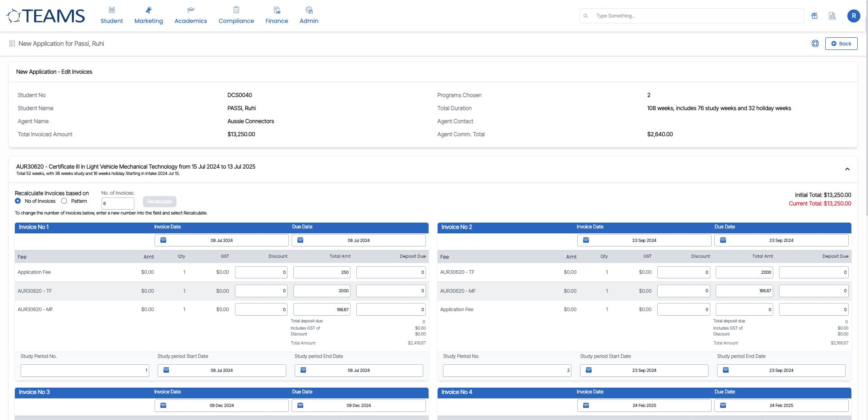
Task: Open Invoice No 4 due date calendar
Action: tap(723, 405)
